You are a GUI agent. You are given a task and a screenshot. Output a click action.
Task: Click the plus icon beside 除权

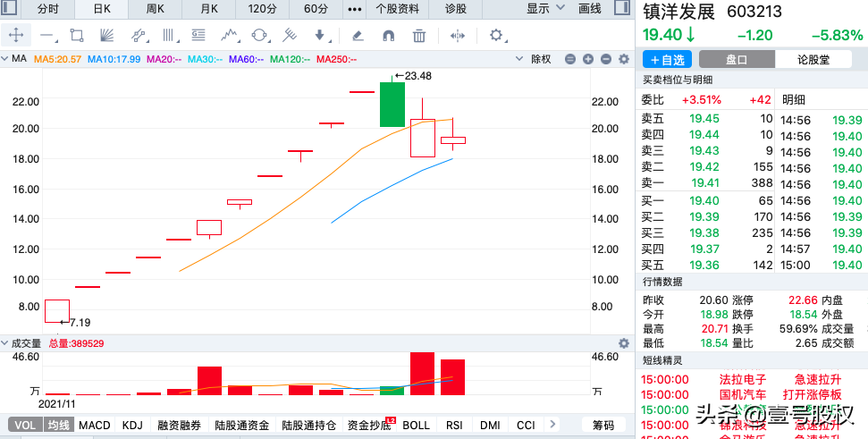(x=588, y=59)
